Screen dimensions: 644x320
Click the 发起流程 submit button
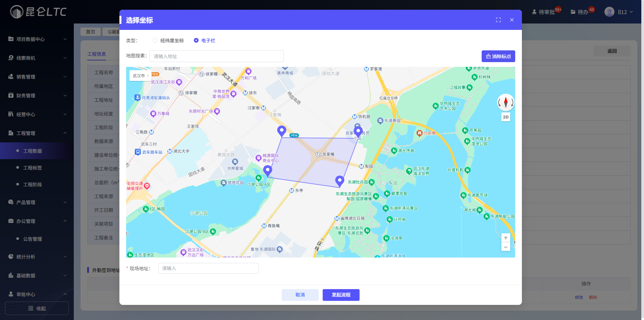341,295
